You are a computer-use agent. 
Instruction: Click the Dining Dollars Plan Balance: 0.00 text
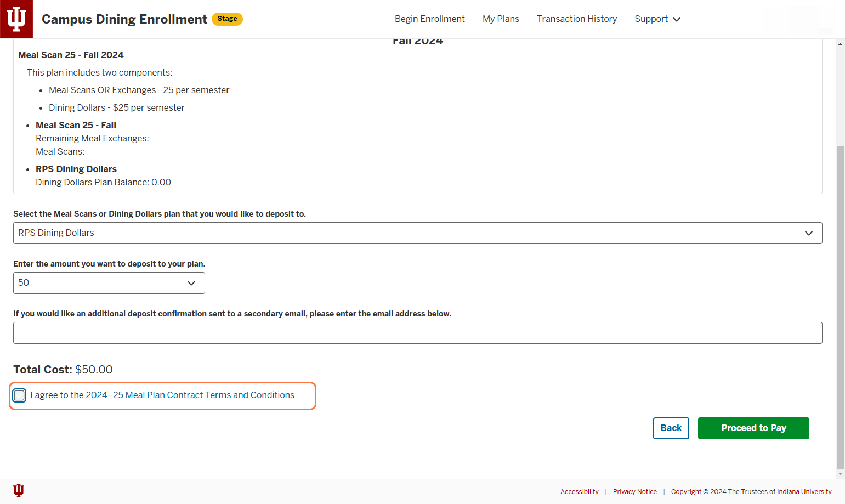coord(103,183)
